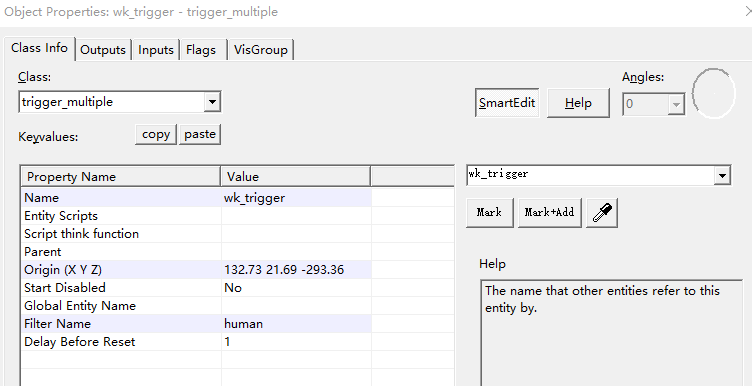Image resolution: width=752 pixels, height=386 pixels.
Task: Edit the wk_trigger name input field
Action: [x=590, y=175]
